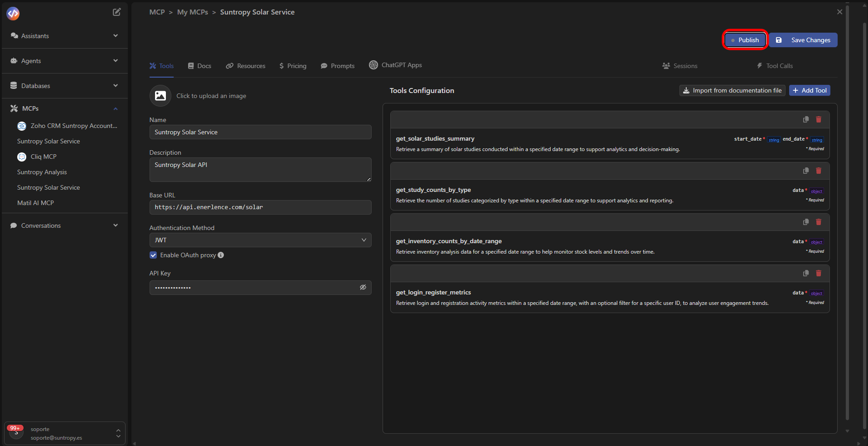This screenshot has width=868, height=446.
Task: Switch to the Pricing tab
Action: click(293, 66)
